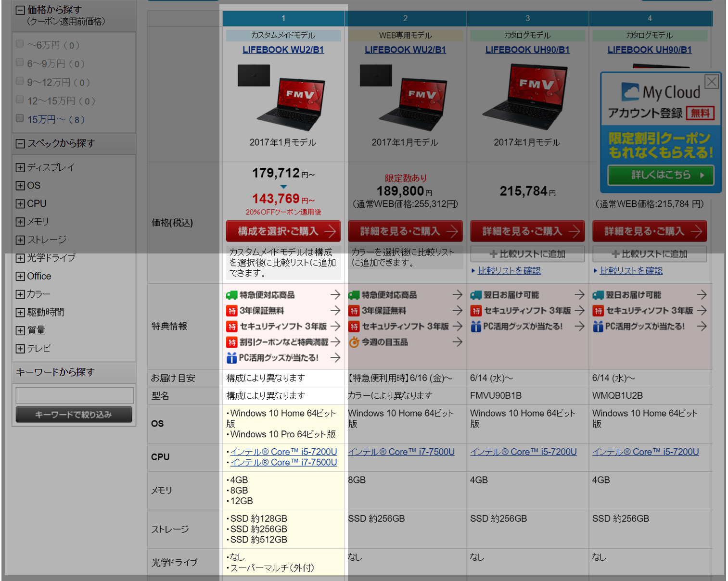Check the 15万円～ price filter checkbox

pyautogui.click(x=20, y=118)
